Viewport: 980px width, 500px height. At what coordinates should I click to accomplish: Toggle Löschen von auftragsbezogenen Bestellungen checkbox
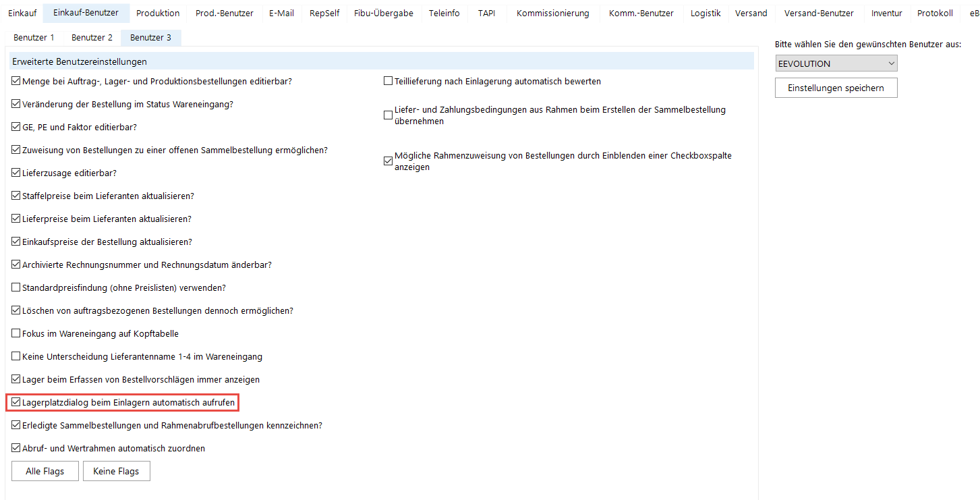click(16, 310)
